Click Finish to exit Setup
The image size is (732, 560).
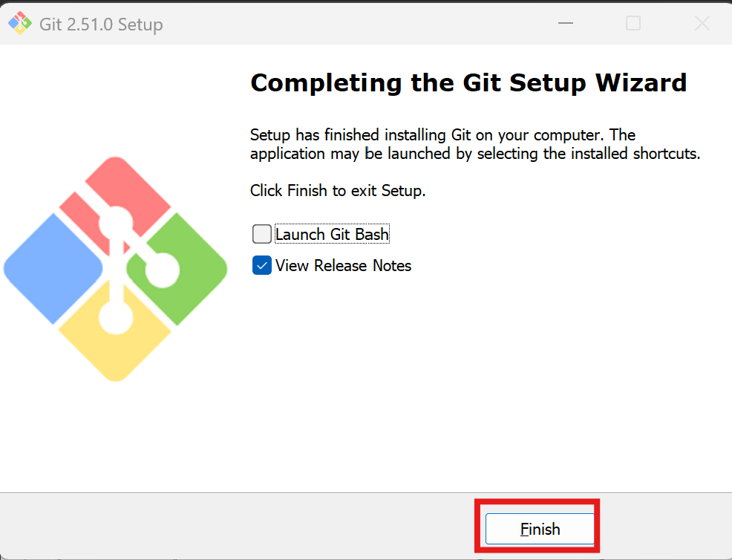(540, 529)
